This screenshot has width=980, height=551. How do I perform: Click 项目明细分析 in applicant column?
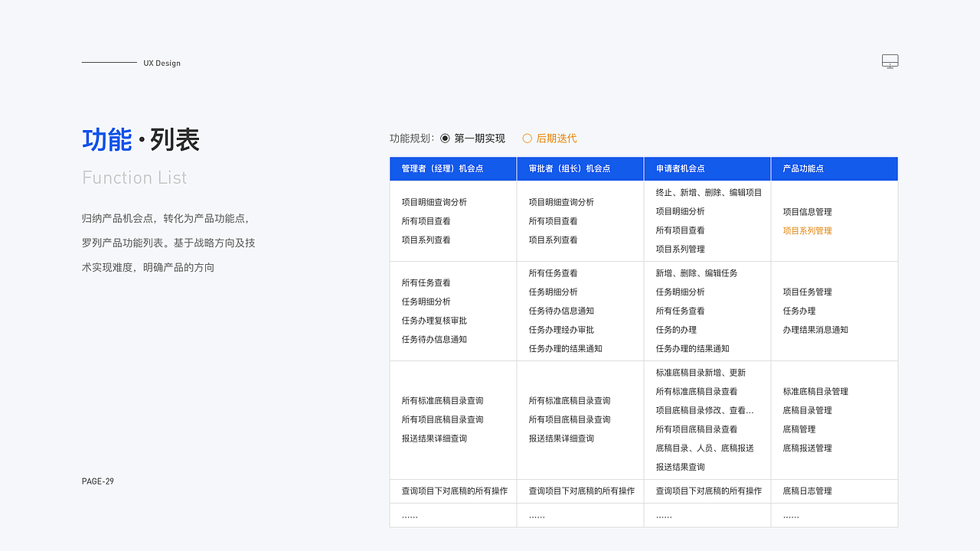(x=681, y=211)
